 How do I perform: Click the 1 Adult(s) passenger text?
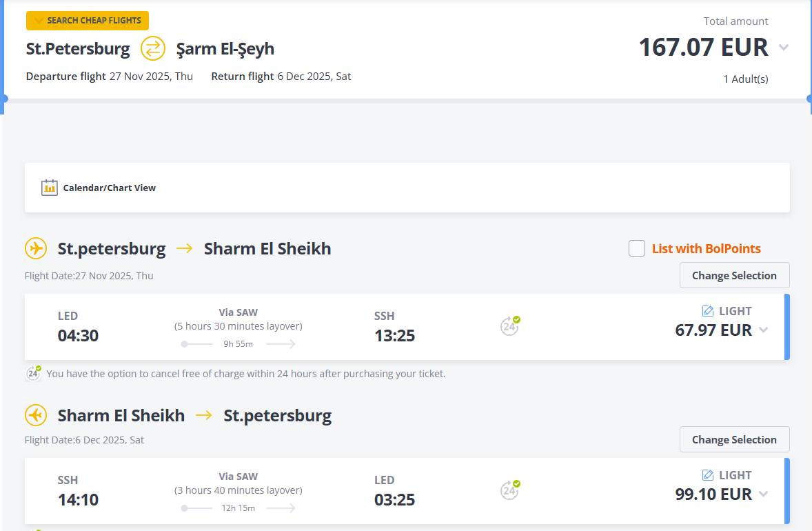point(745,79)
